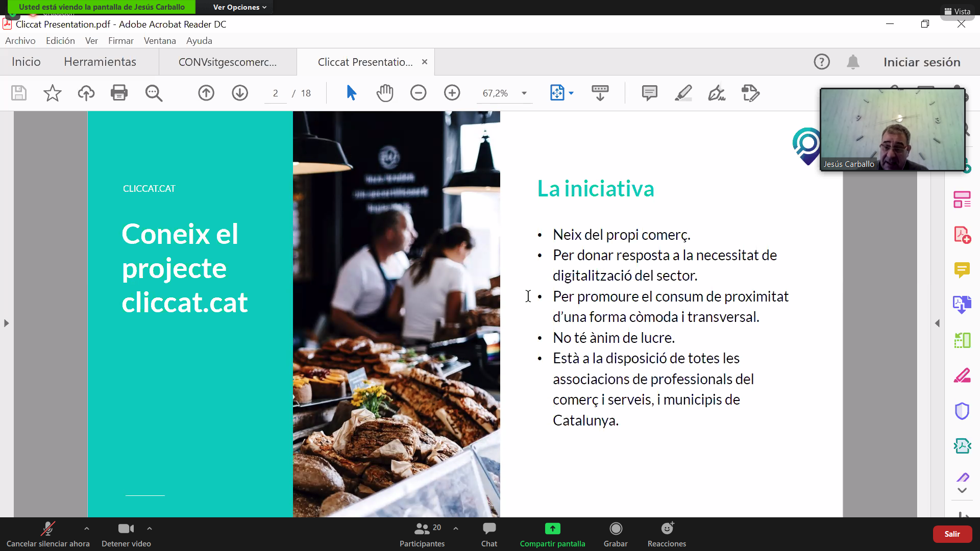Stop video with Detener video
The image size is (980, 551).
coord(126,534)
